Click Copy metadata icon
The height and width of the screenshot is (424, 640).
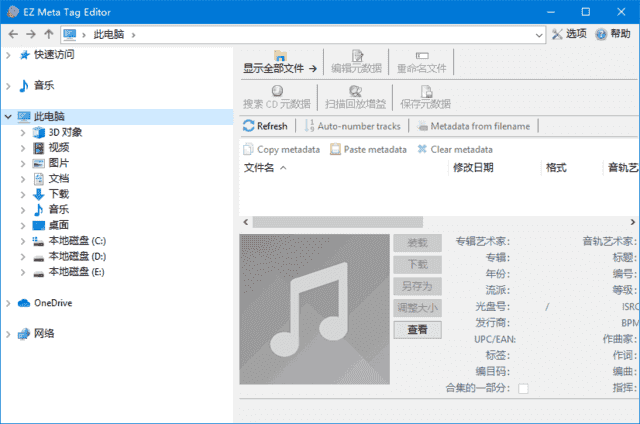[249, 149]
